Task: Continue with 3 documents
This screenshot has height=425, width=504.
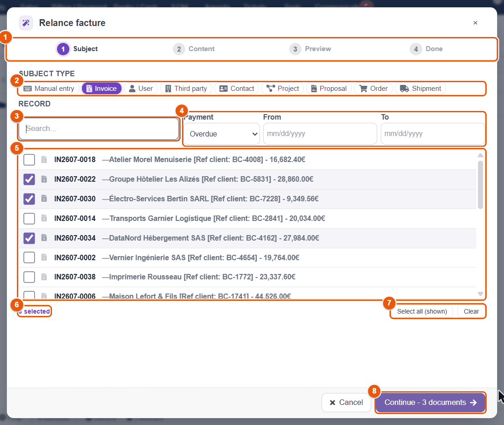Action: (x=431, y=403)
